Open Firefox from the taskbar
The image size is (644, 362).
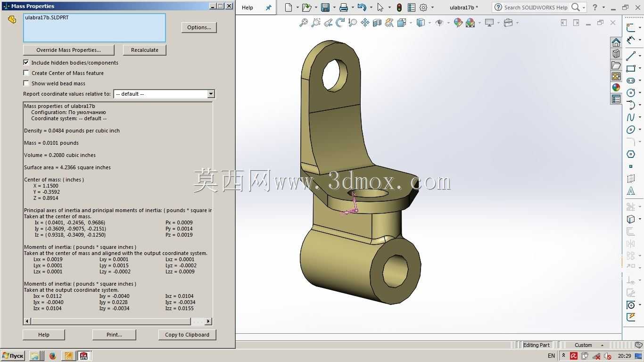point(52,356)
